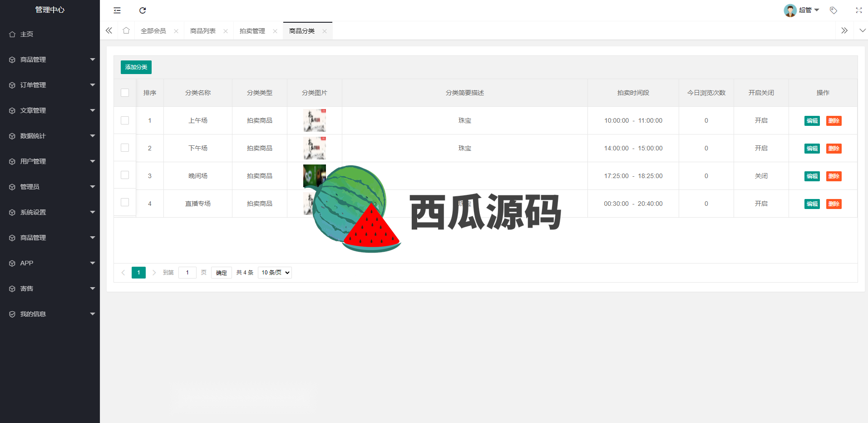Viewport: 868px width, 423px height.
Task: Tick the checkbox for 晚间场 row
Action: [x=125, y=175]
